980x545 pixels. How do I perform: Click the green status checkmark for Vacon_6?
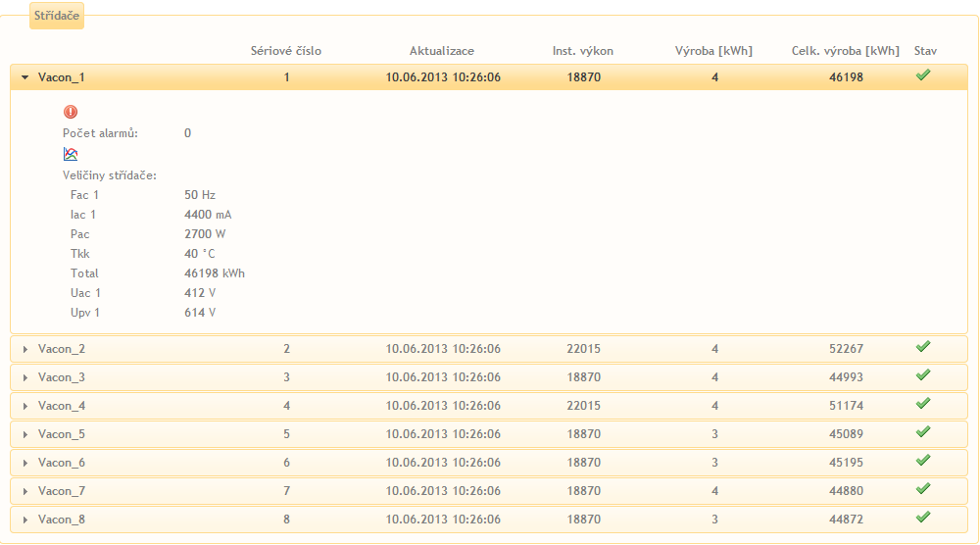click(x=922, y=461)
